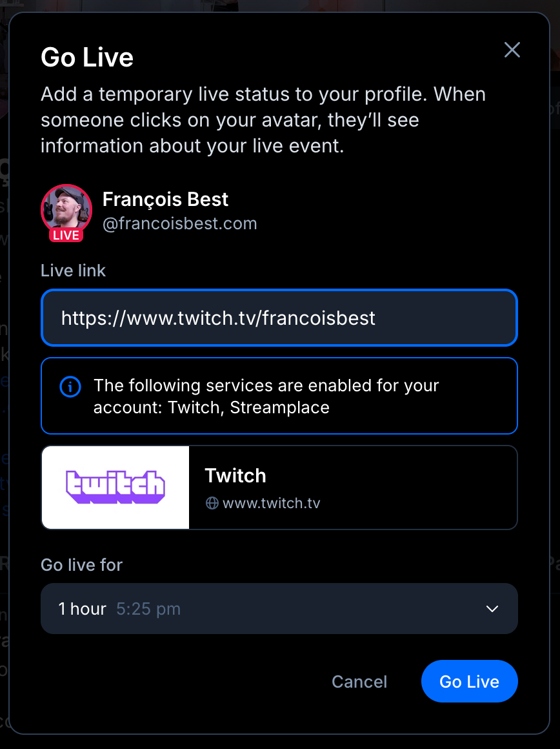Click the purple Twitch logo thumbnail
The height and width of the screenshot is (749, 560).
coord(115,487)
